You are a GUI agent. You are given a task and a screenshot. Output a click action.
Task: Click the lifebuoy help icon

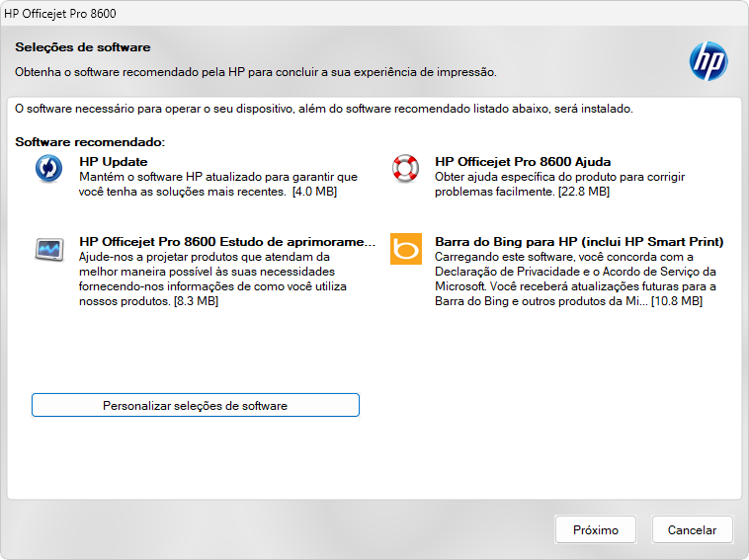click(x=405, y=168)
